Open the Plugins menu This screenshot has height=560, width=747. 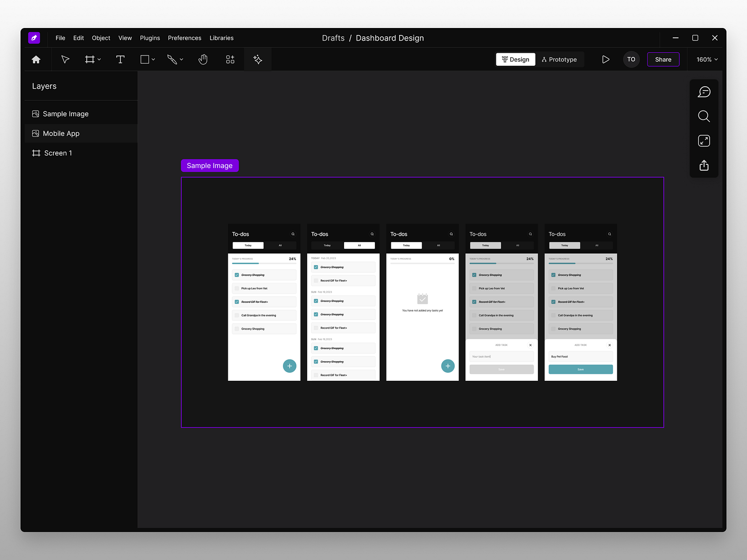point(149,38)
